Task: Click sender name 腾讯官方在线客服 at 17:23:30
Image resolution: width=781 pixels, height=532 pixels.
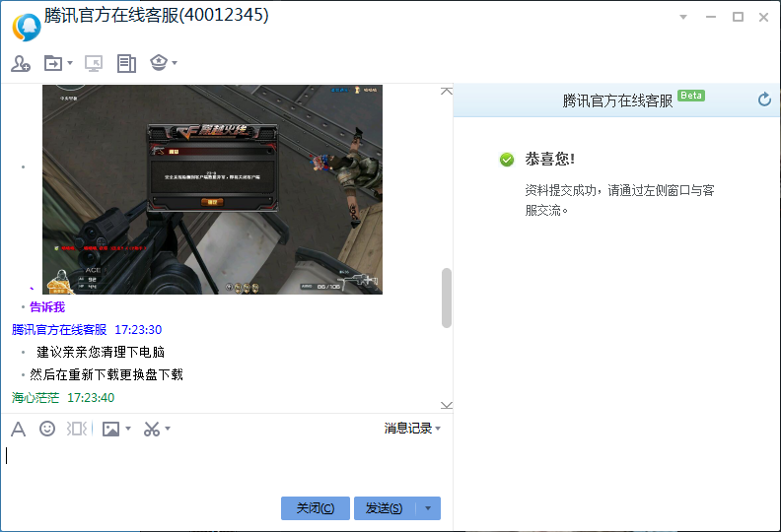Action: (x=59, y=329)
